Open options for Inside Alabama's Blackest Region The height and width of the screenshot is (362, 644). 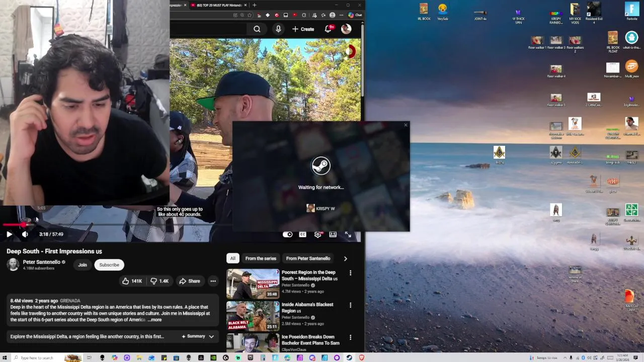(x=350, y=305)
